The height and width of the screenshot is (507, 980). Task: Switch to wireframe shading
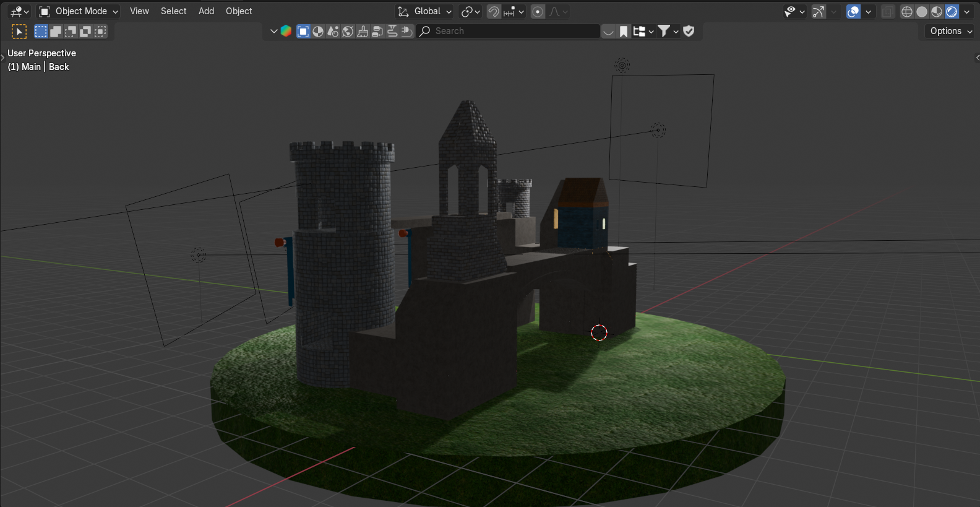pyautogui.click(x=907, y=11)
